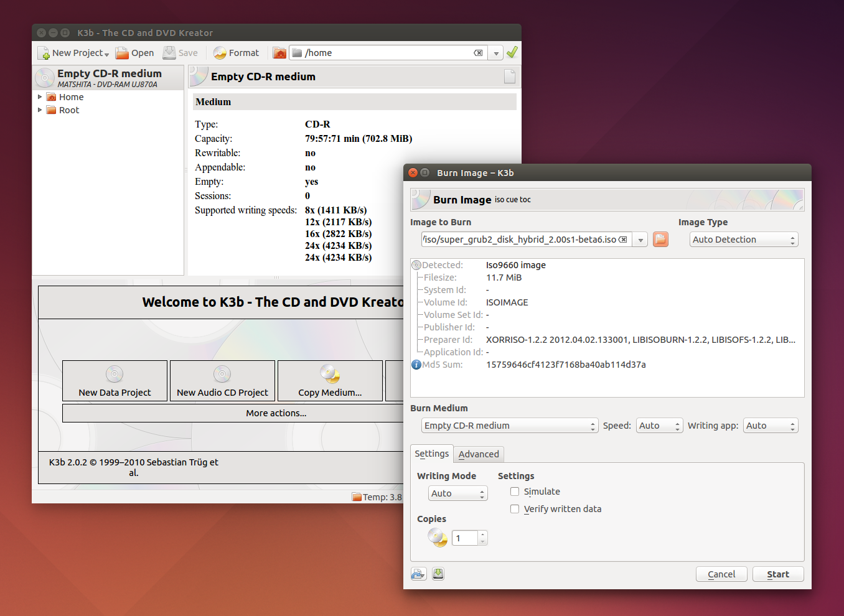Enable the Simulate checkbox
This screenshot has height=616, width=844.
pyautogui.click(x=515, y=492)
